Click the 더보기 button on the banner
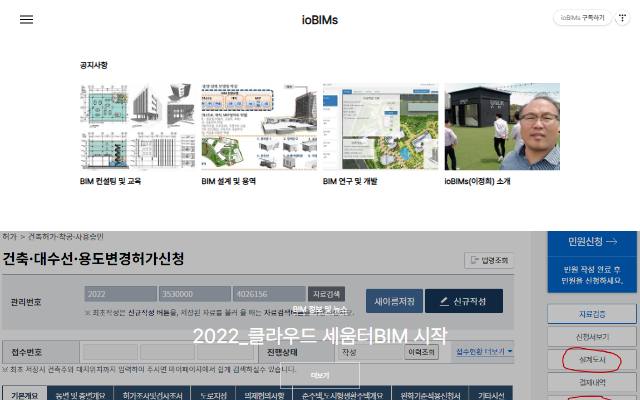 320,375
